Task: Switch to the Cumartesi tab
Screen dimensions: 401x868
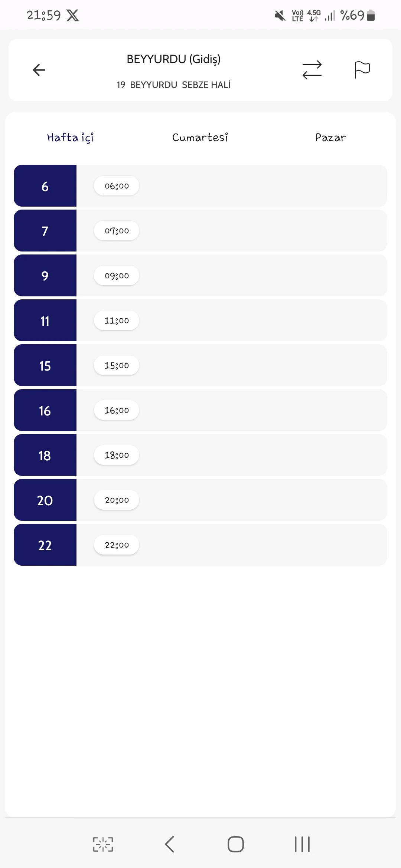Action: pos(200,138)
